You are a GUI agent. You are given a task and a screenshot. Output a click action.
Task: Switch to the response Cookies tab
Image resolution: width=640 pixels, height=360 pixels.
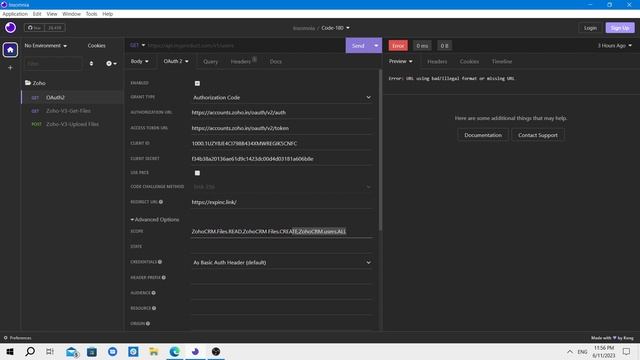pyautogui.click(x=469, y=62)
